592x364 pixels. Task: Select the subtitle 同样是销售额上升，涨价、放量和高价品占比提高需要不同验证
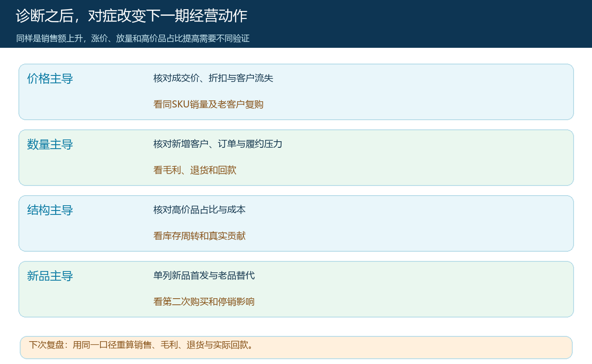(x=133, y=39)
